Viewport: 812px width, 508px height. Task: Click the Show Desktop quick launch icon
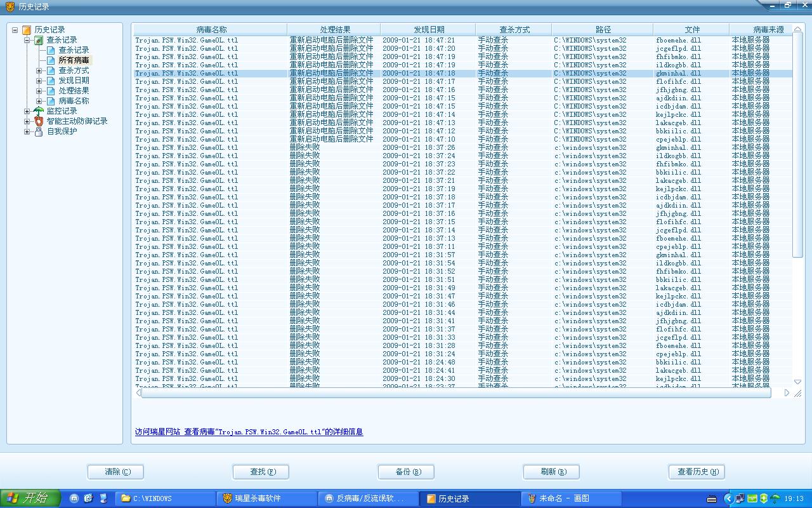click(103, 498)
